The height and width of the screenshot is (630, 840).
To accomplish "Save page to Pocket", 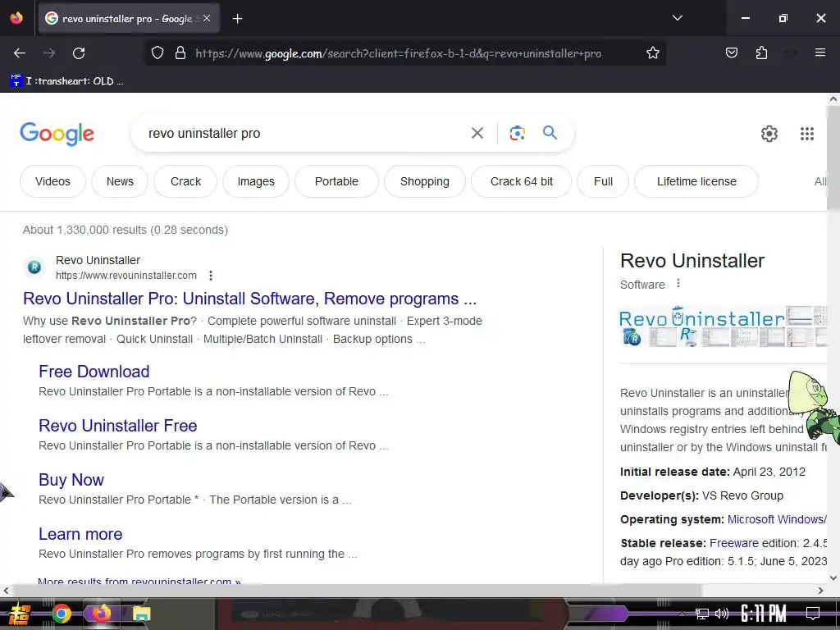I will coord(731,52).
